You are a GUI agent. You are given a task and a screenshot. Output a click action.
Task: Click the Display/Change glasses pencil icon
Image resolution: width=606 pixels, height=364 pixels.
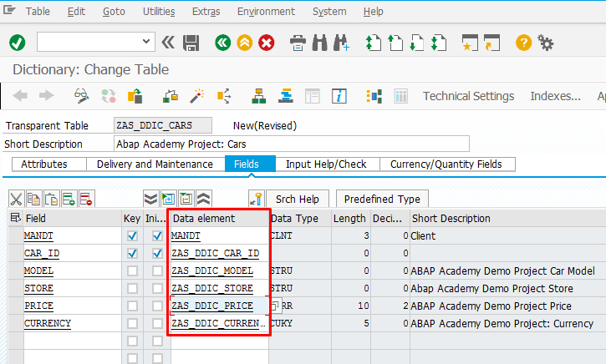point(82,96)
